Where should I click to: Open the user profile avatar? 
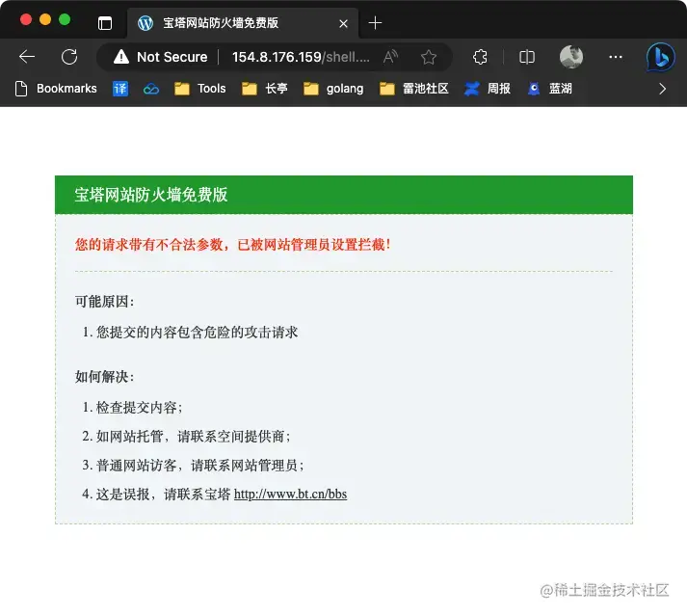[570, 57]
